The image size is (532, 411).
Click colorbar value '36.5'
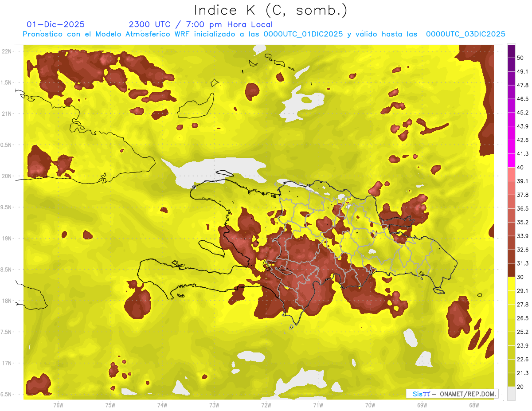[523, 208]
